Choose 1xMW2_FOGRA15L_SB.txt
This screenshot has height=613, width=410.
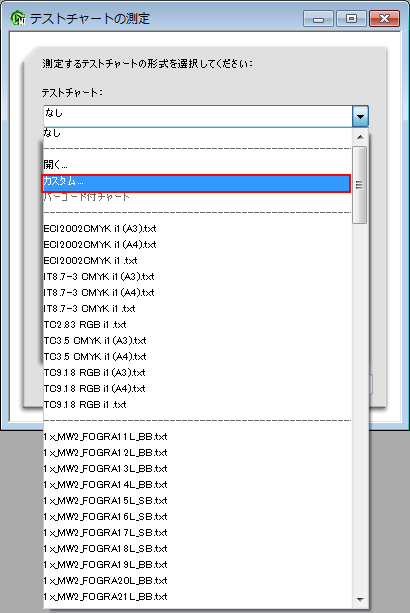point(197,500)
